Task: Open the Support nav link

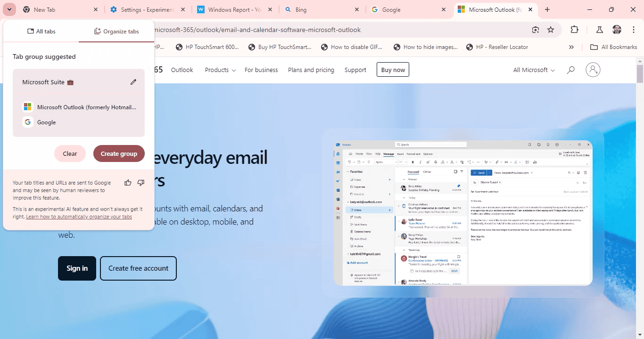Action: pos(355,70)
